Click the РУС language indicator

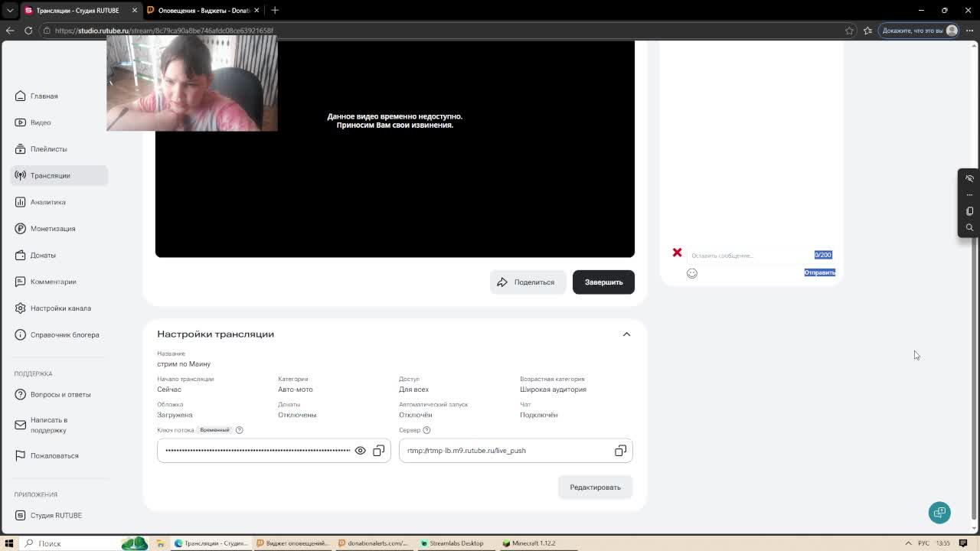point(924,543)
